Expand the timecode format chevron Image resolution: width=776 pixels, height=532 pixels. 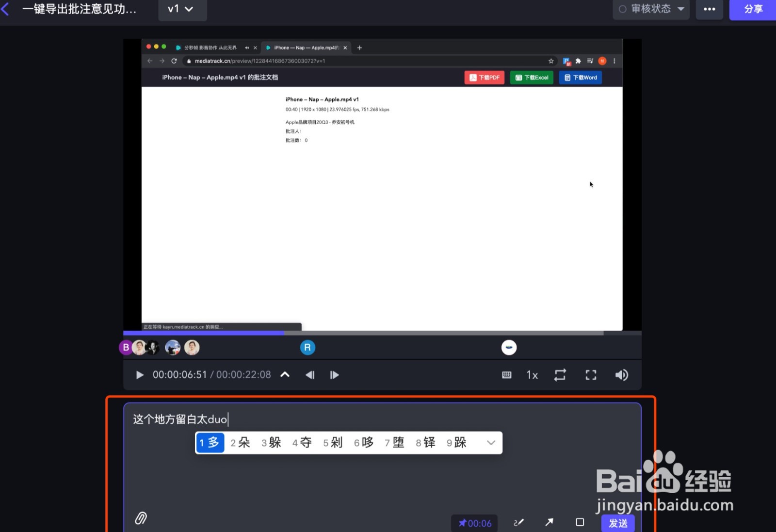coord(285,374)
